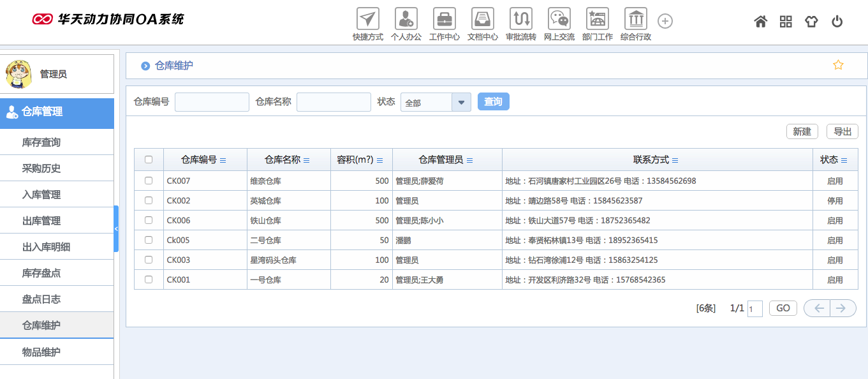868x379 pixels.
Task: Open 个人办公 personal office icon
Action: tap(406, 19)
